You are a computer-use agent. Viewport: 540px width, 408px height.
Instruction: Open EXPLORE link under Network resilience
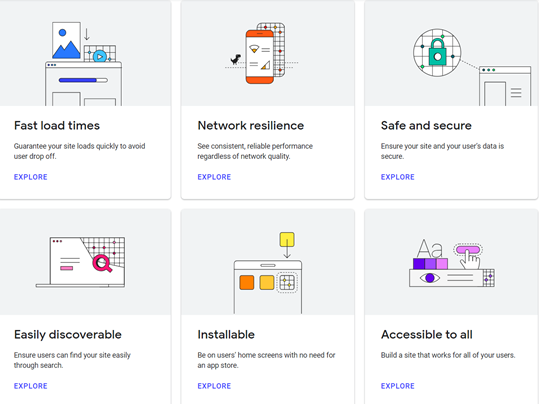[x=214, y=177]
